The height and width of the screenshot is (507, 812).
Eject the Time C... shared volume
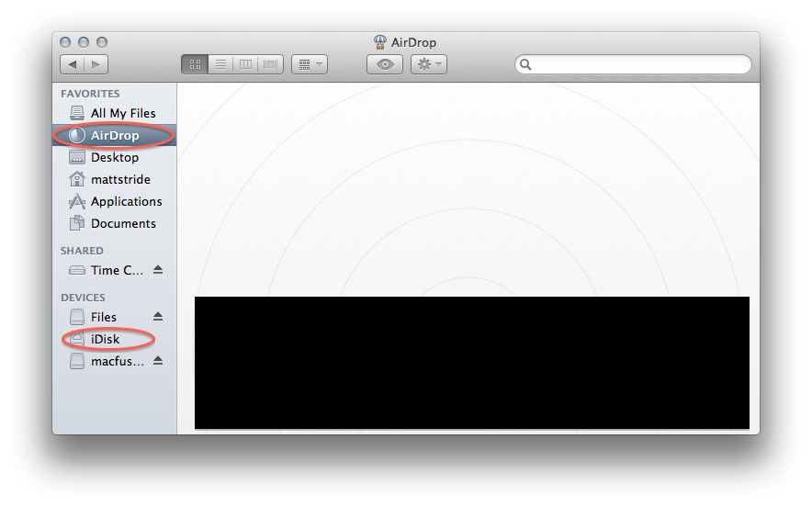tap(158, 270)
